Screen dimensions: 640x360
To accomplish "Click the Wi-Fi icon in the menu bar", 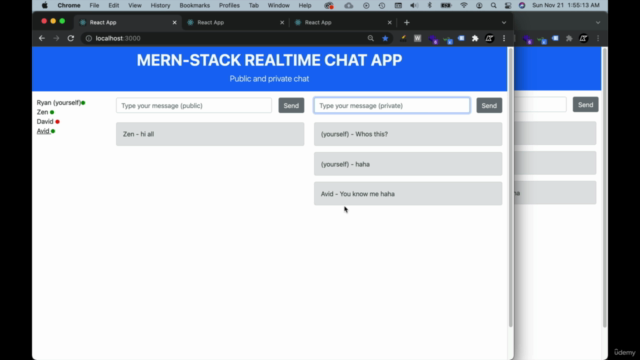I will click(x=464, y=5).
